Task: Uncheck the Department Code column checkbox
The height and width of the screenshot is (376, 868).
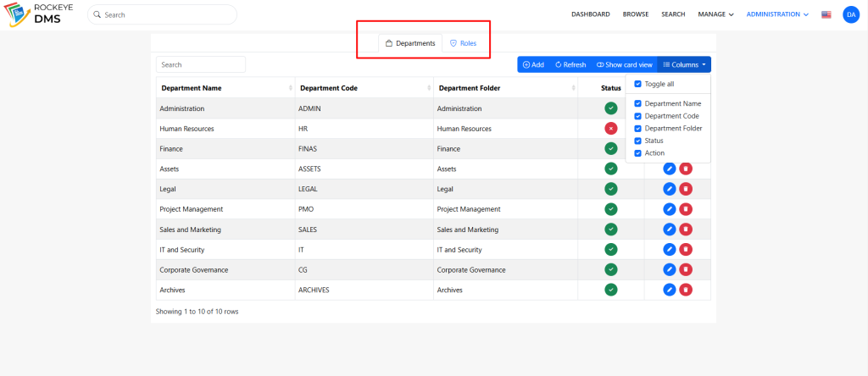Action: pos(637,116)
